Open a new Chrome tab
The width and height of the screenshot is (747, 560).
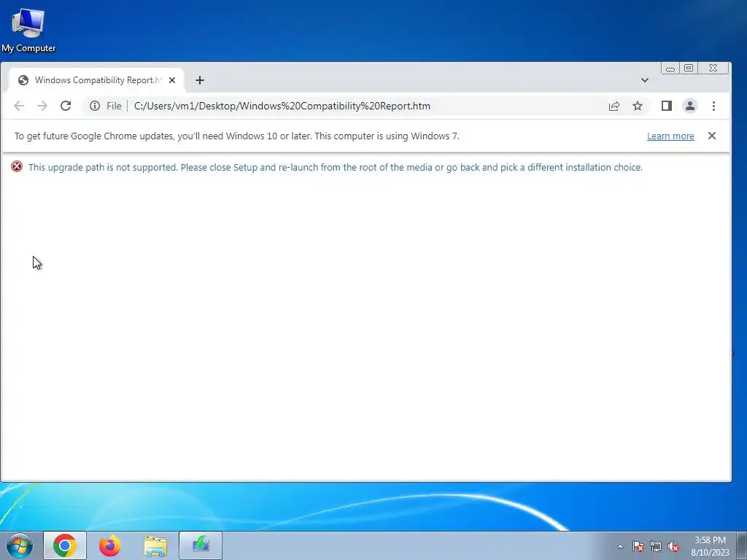200,80
